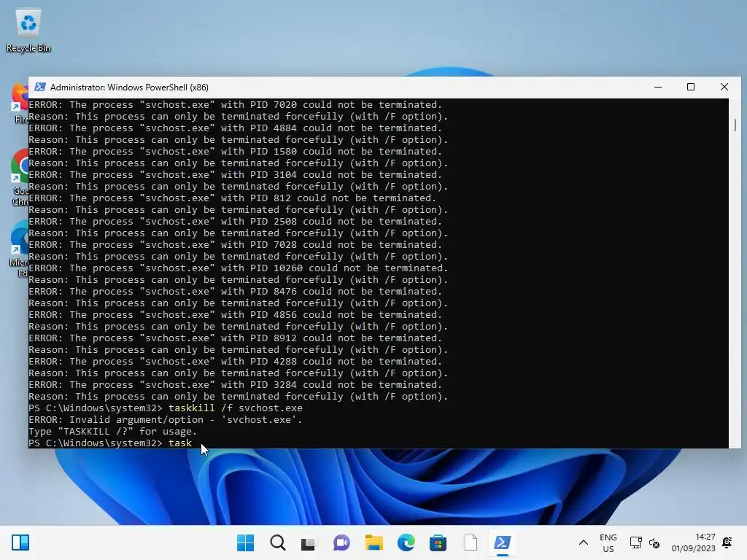Image resolution: width=747 pixels, height=560 pixels.
Task: Open the Recycle Bin desktop icon
Action: pos(28,31)
